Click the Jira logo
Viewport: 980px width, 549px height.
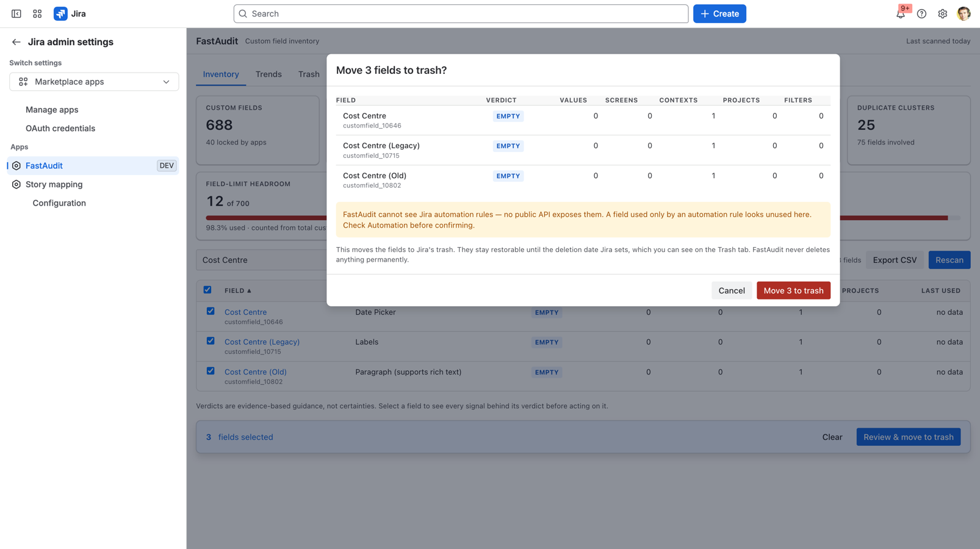pos(70,13)
